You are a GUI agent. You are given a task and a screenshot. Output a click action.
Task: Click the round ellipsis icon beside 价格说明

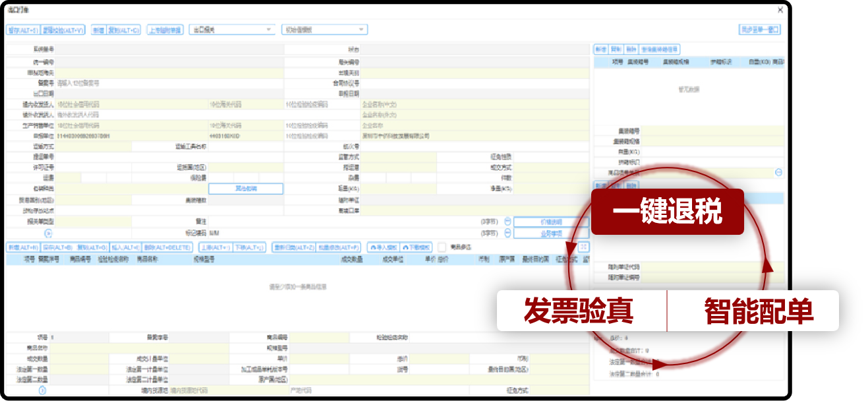507,222
